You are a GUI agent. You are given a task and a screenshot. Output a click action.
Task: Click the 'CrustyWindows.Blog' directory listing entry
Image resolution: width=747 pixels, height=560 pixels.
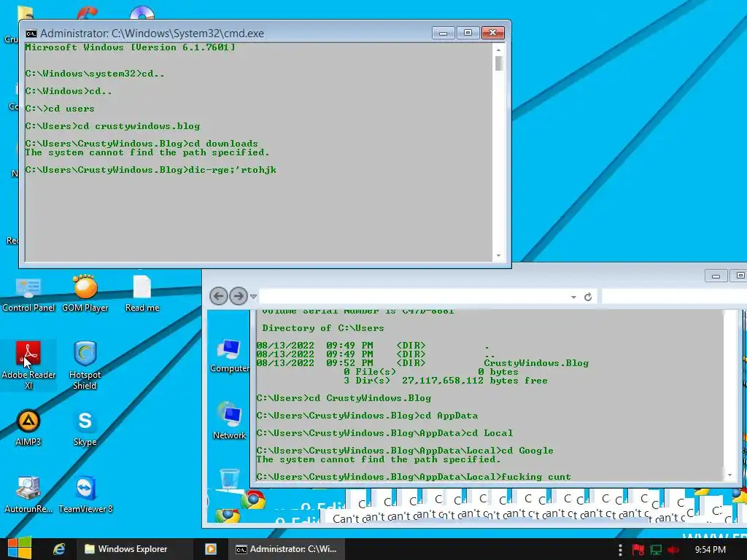coord(536,363)
